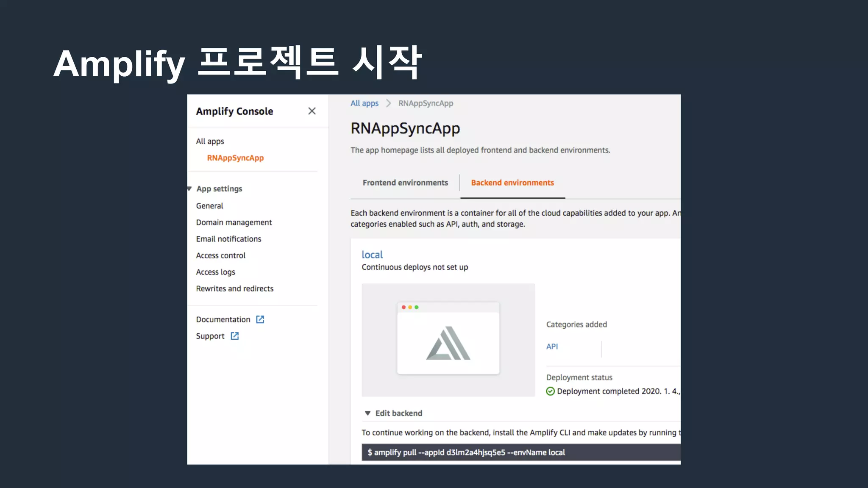Open Support external link icon
Image resolution: width=868 pixels, height=488 pixels.
pyautogui.click(x=235, y=336)
